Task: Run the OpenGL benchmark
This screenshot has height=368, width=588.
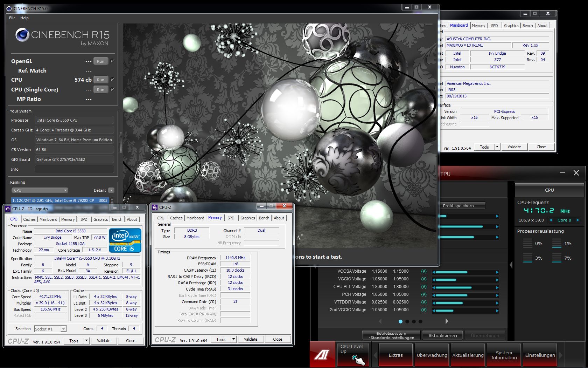Action: (101, 61)
